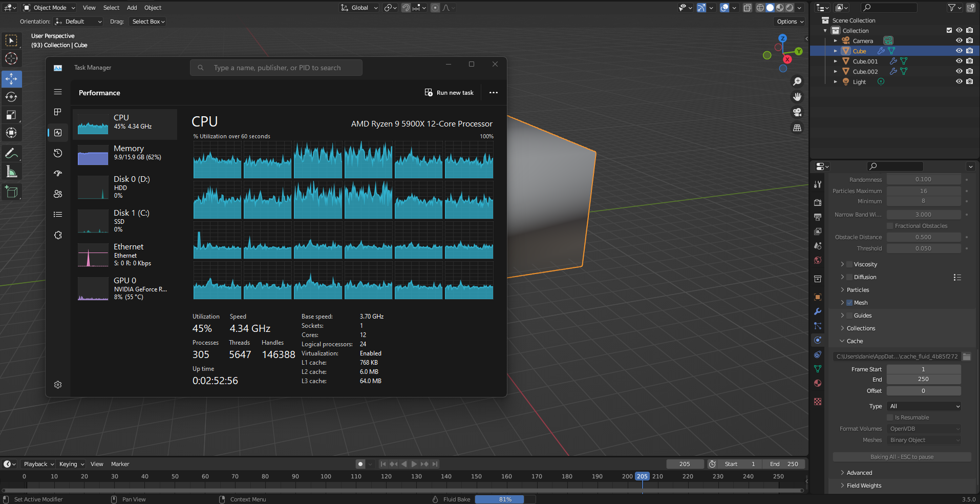Open Task Manager settings gear
This screenshot has height=504, width=980.
point(58,385)
